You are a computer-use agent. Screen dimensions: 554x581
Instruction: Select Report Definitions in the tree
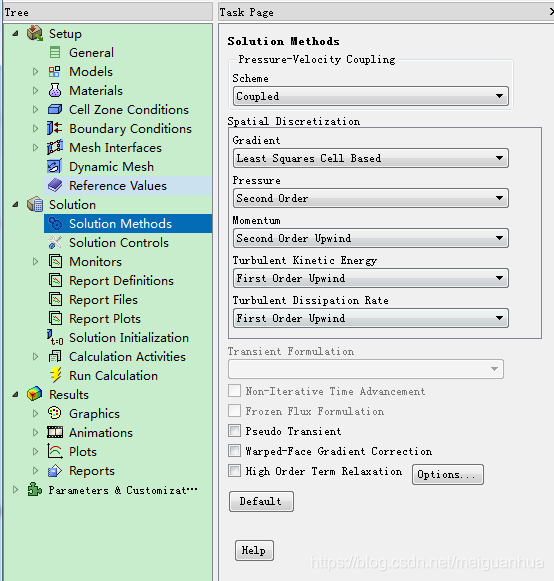[x=121, y=280]
